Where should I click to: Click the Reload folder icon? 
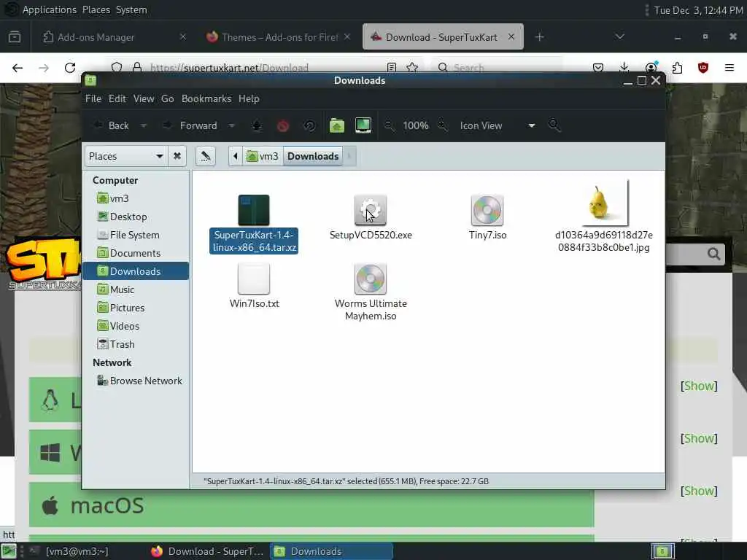[309, 125]
